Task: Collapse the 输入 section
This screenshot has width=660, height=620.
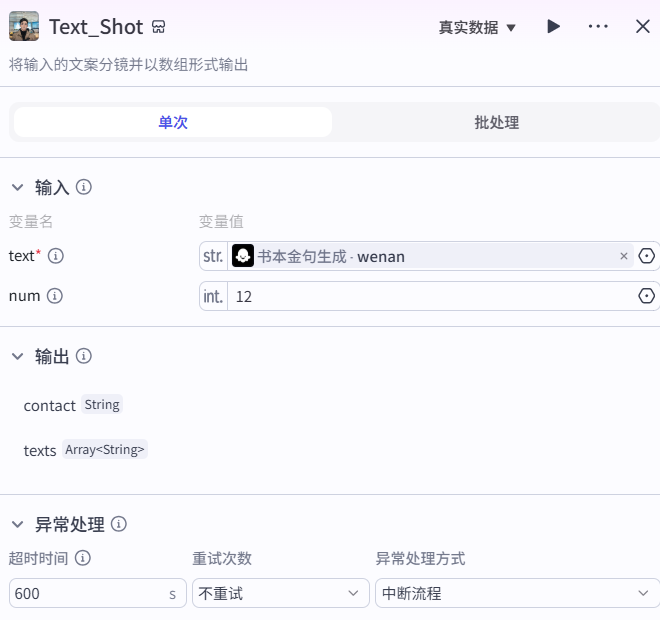Action: pos(17,187)
